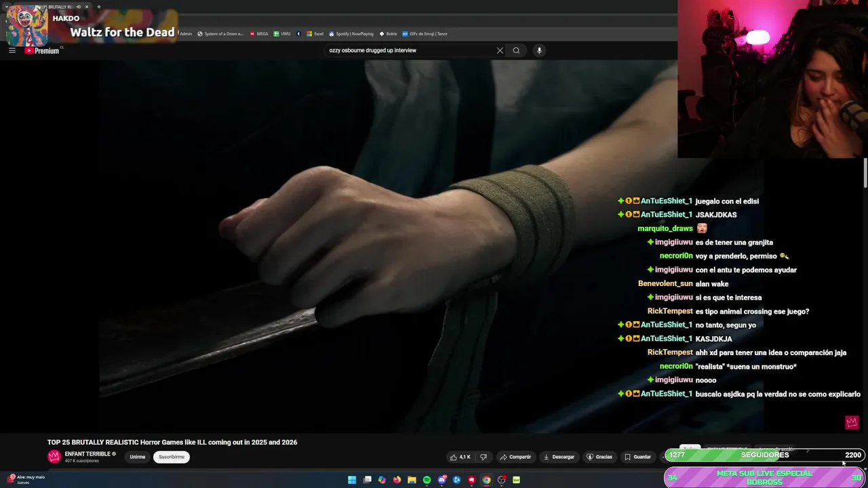Open Task View on the taskbar

click(x=367, y=480)
